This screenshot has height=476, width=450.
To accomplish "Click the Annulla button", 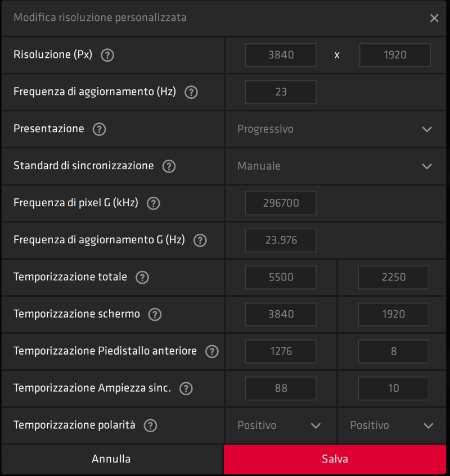I will click(111, 459).
